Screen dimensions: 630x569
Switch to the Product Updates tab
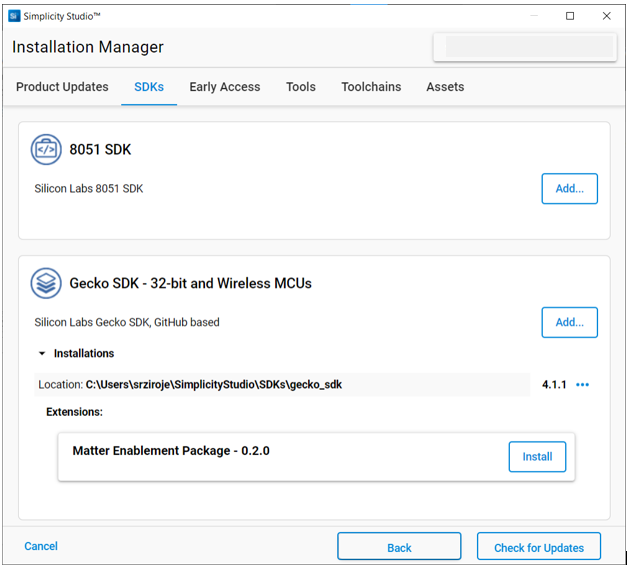pyautogui.click(x=62, y=87)
